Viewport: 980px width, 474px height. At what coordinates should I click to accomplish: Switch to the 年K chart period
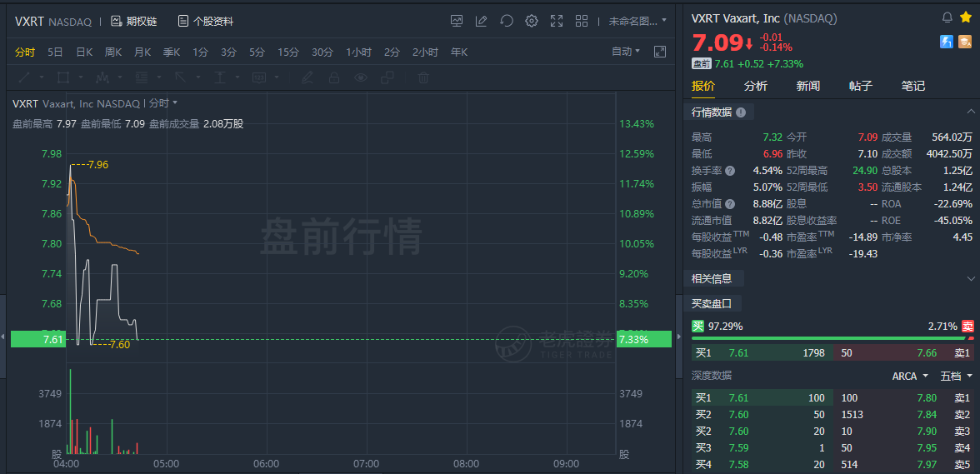click(459, 52)
